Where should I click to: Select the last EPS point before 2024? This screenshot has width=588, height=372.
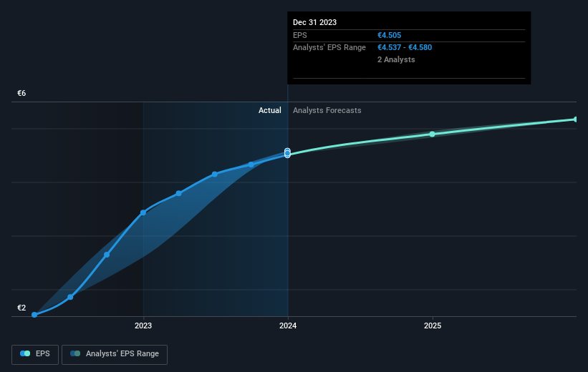(x=251, y=165)
